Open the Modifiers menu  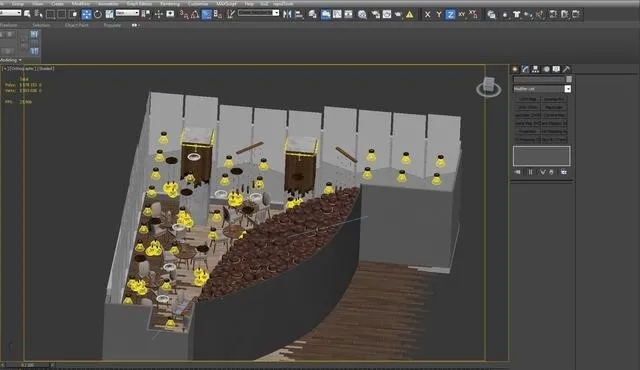click(x=81, y=3)
